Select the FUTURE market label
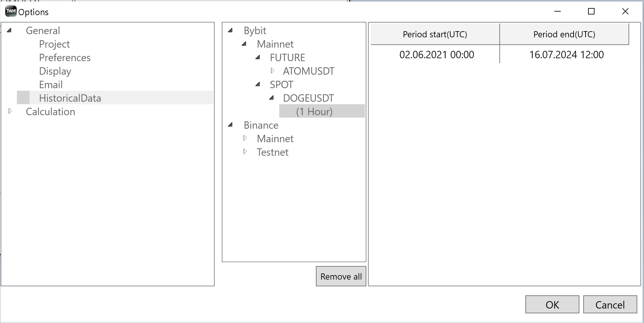 pos(287,58)
